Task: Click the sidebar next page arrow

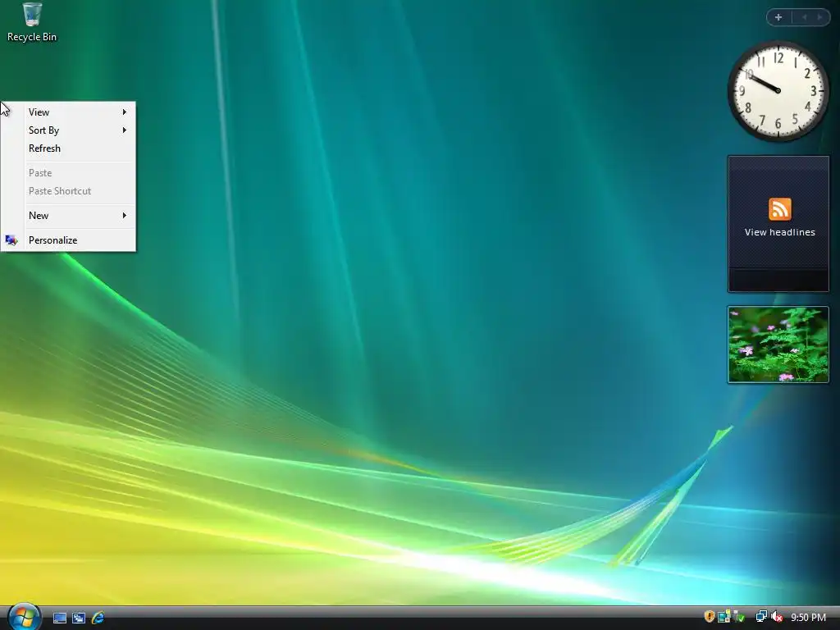Action: pos(819,17)
